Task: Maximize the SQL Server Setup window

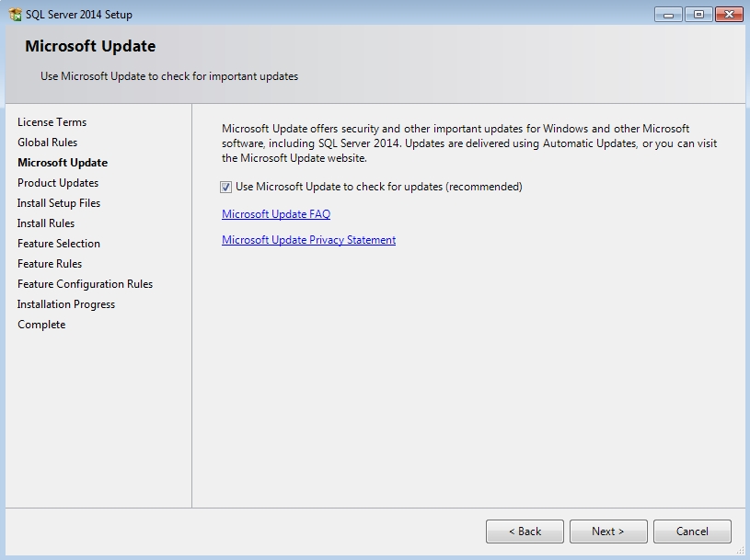Action: pos(697,14)
